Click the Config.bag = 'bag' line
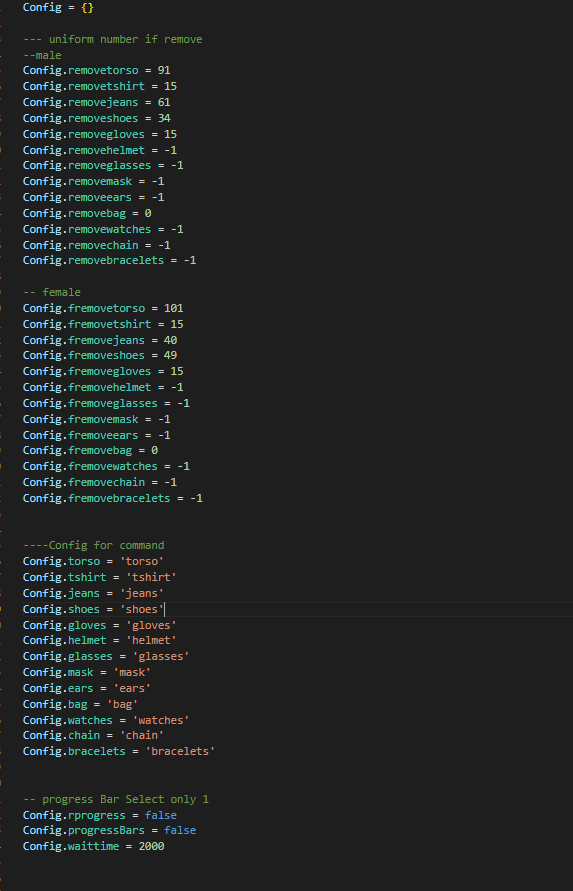 point(81,704)
